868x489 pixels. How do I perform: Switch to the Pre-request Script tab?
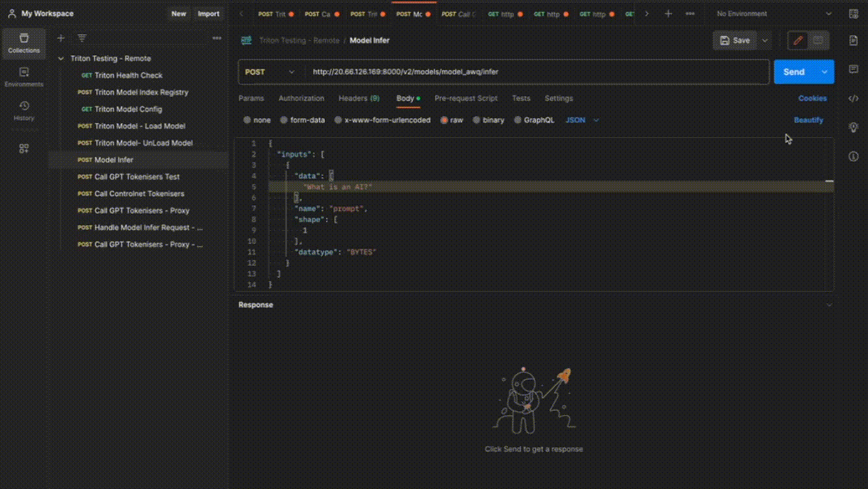[x=466, y=99]
